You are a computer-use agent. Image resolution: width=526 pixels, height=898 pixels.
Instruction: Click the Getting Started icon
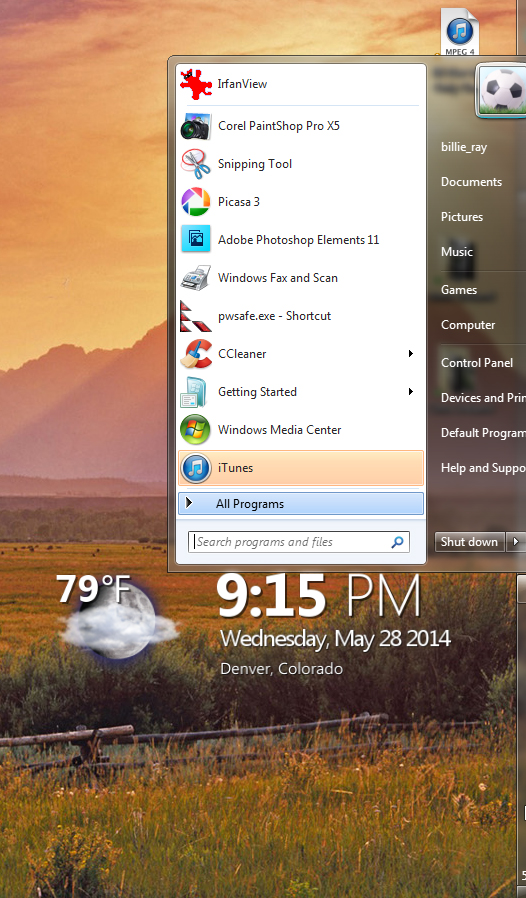click(x=194, y=392)
